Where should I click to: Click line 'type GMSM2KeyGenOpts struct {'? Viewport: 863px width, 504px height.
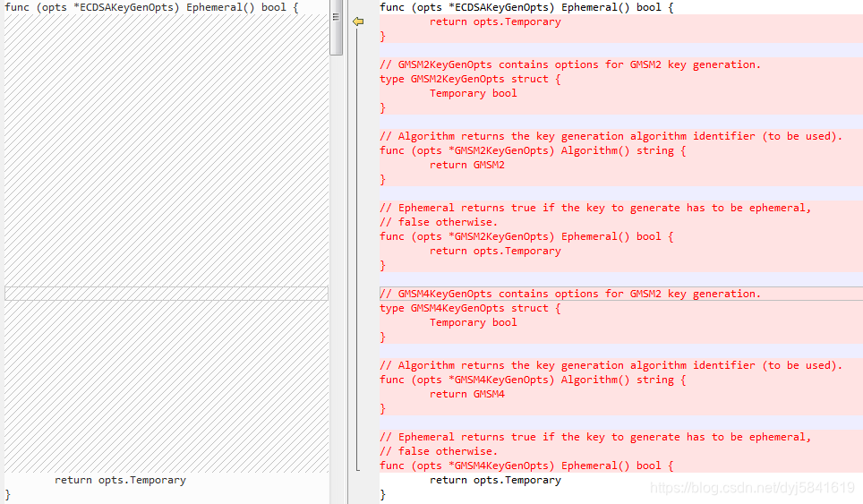470,79
